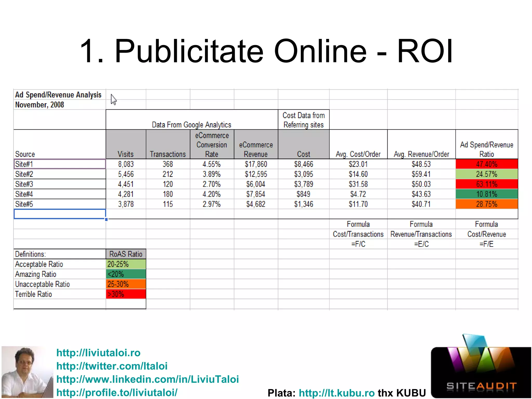The image size is (532, 399).
Task: Click the 20-25% acceptable ratio swatch
Action: (126, 264)
